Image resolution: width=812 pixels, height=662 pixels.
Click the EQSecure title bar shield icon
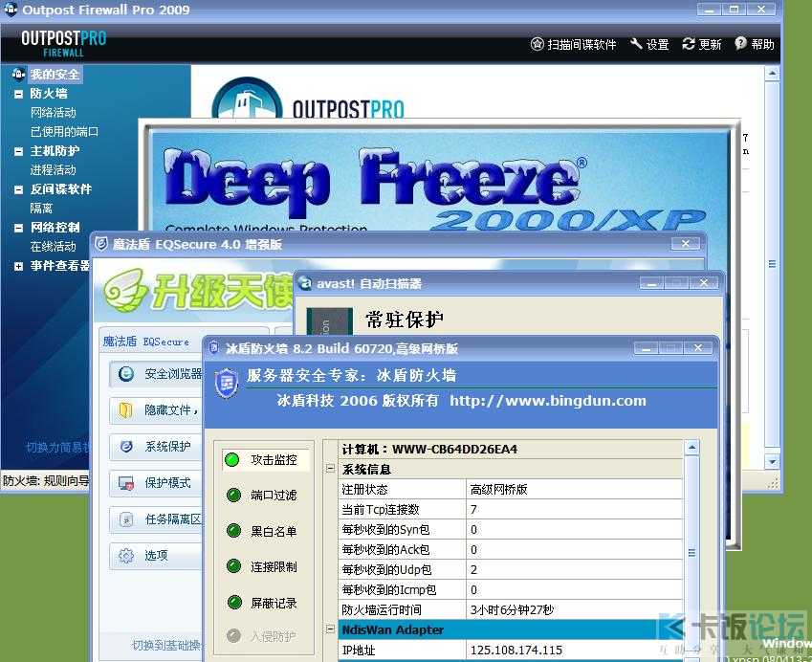coord(101,243)
